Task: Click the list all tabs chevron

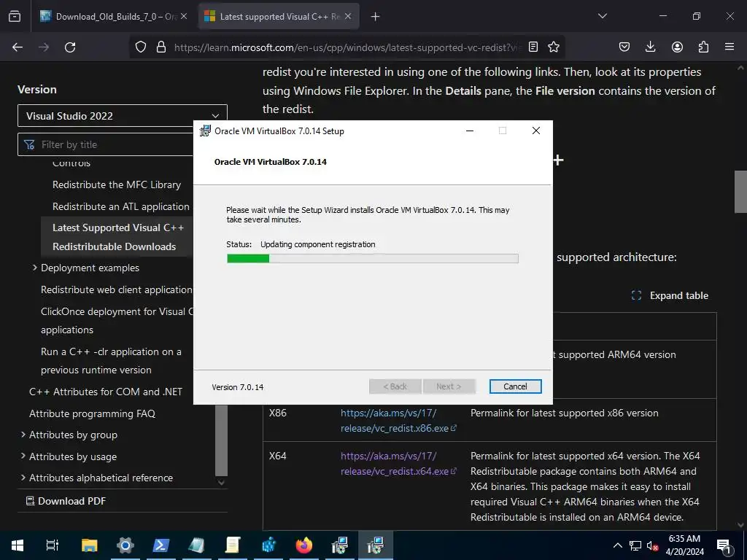Action: [603, 16]
